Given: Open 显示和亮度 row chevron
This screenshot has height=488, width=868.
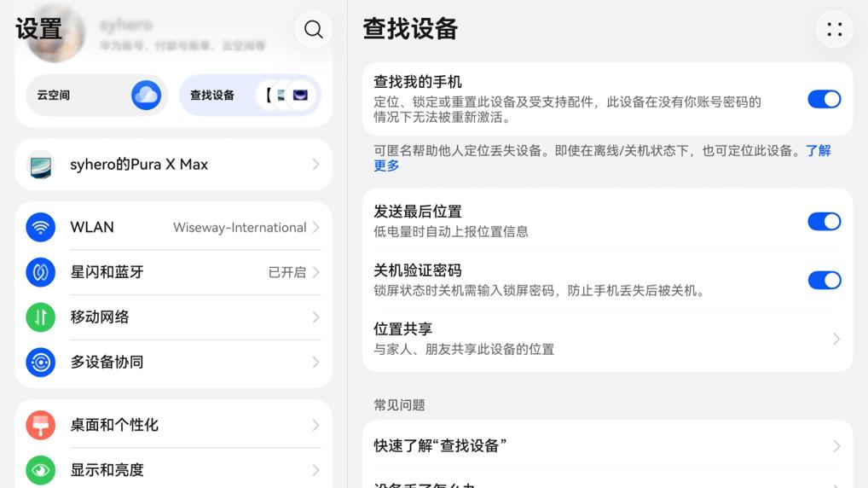Looking at the screenshot, I should click(315, 470).
